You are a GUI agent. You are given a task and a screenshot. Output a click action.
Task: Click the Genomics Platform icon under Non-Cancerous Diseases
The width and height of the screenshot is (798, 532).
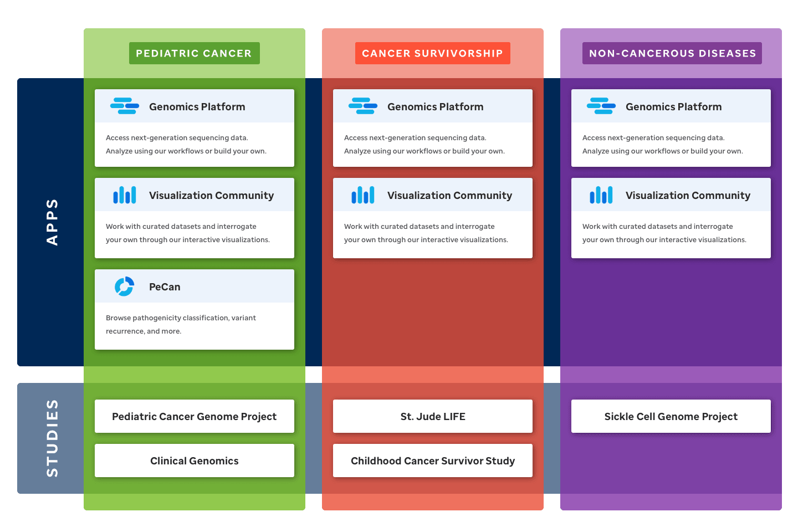[x=601, y=106]
